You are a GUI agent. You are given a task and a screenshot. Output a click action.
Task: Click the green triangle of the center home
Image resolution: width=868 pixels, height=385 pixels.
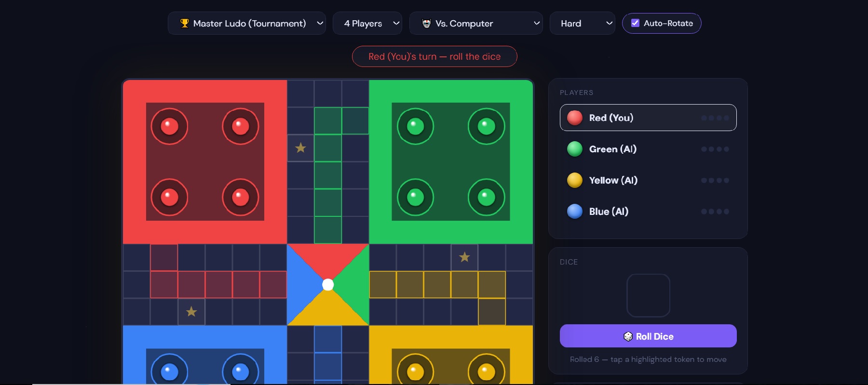click(354, 285)
